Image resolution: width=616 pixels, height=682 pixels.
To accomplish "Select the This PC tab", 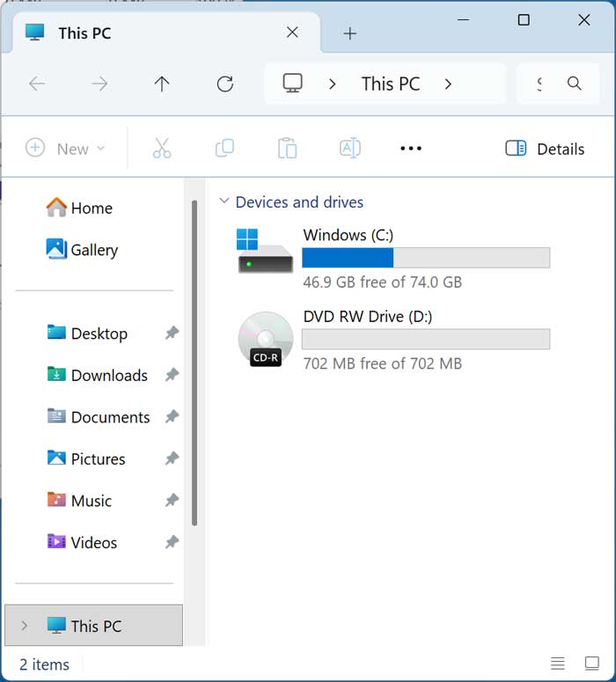I will 165,33.
